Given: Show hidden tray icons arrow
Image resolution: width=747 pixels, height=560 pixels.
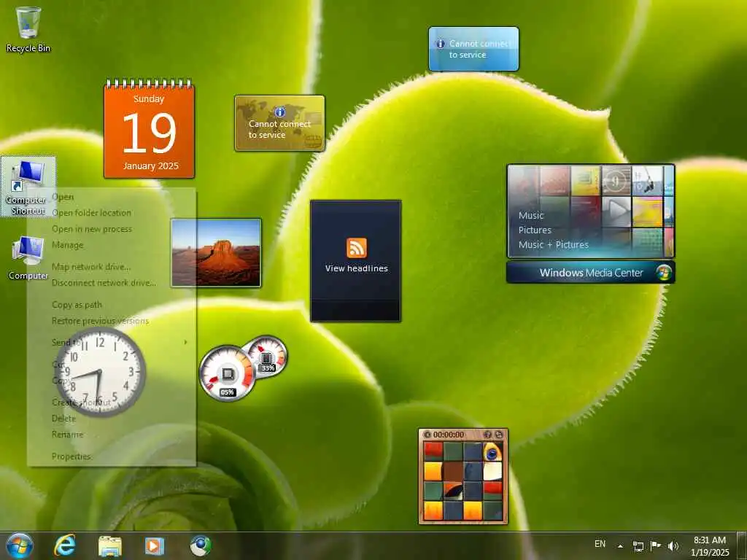Looking at the screenshot, I should tap(620, 545).
